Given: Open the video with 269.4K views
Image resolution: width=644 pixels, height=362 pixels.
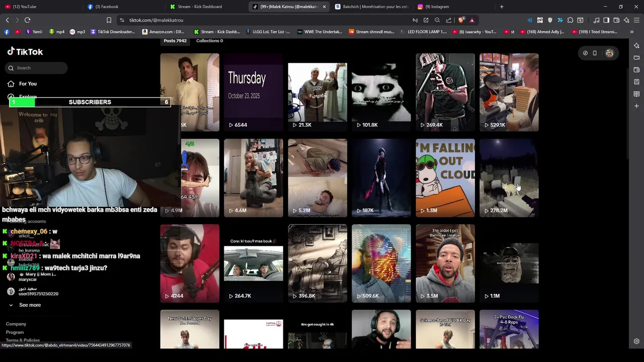Looking at the screenshot, I should click(445, 93).
